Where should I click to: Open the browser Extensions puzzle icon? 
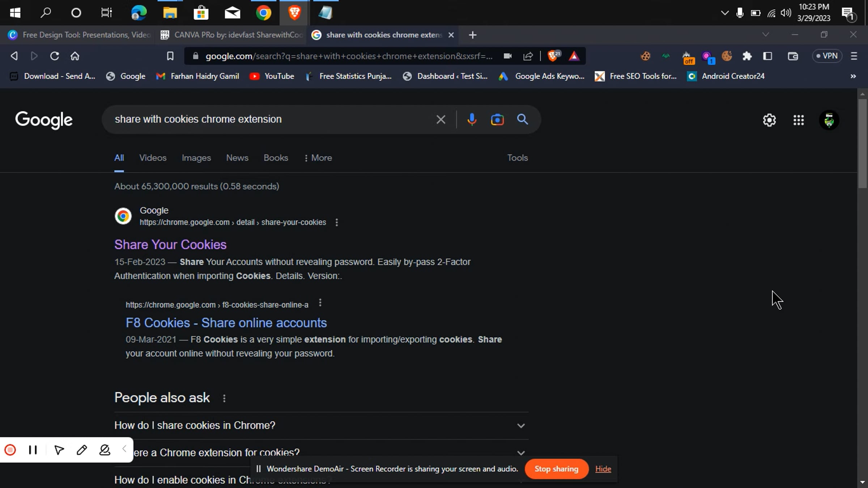pyautogui.click(x=747, y=56)
